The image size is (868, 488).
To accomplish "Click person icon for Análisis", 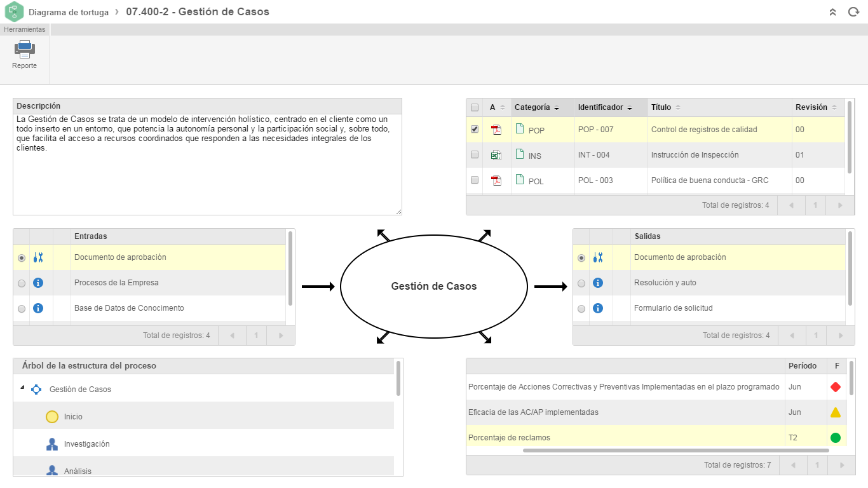I will 52,470.
